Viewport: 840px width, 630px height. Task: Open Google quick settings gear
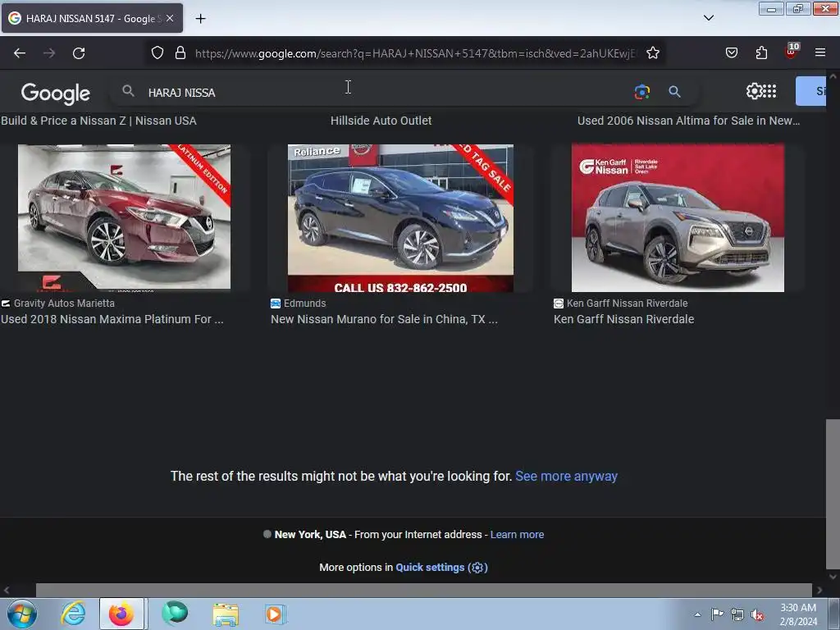point(754,91)
